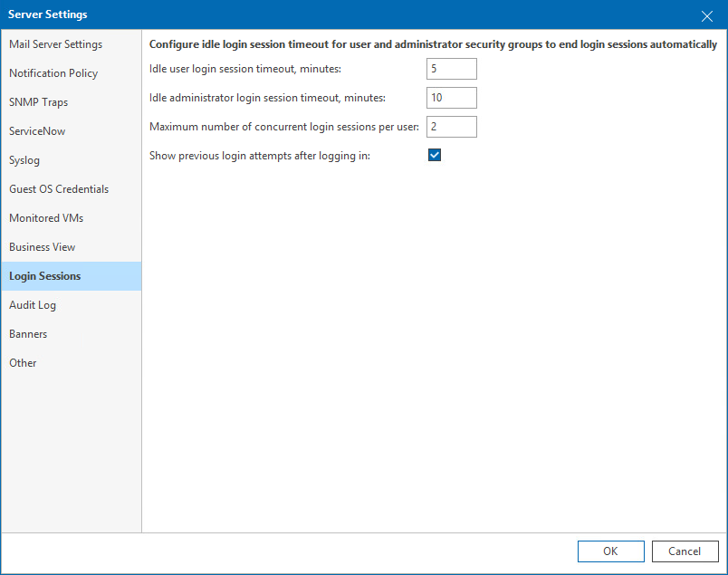This screenshot has width=728, height=575.
Task: Click the maximum concurrent login sessions field
Action: (x=451, y=126)
